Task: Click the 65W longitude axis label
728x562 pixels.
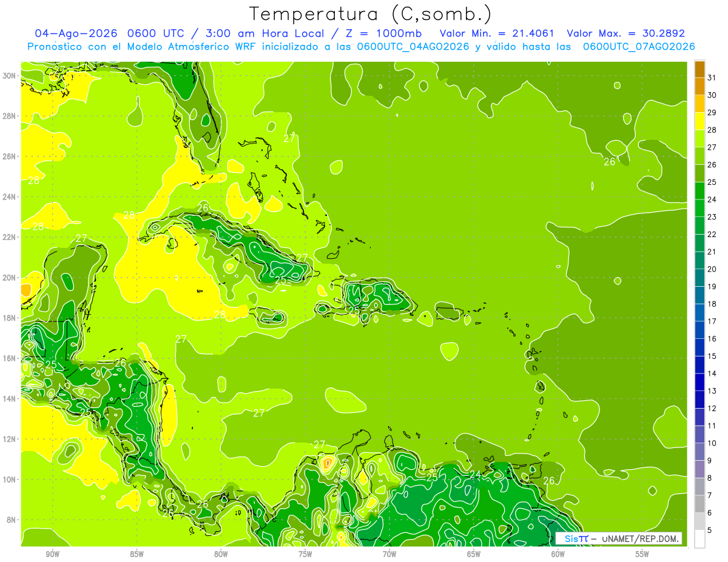Action: click(474, 555)
